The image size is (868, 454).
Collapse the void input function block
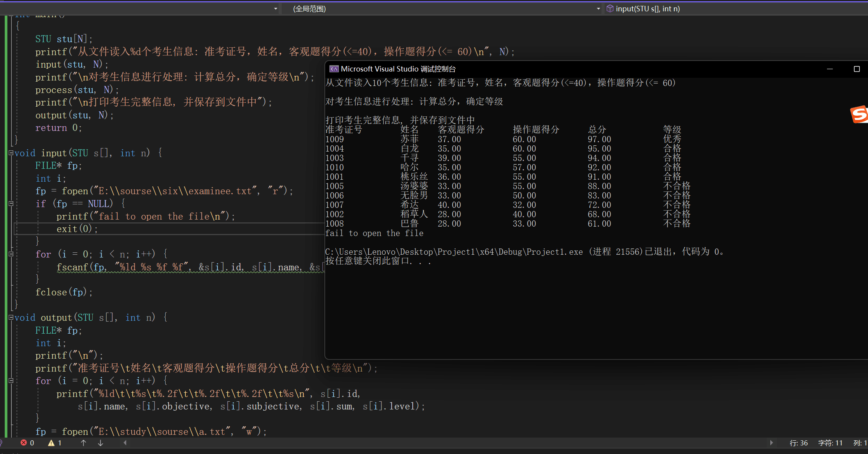(x=11, y=153)
